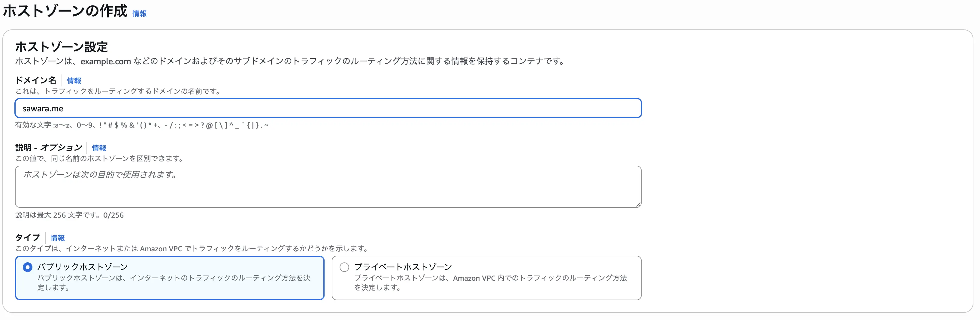The image size is (980, 320).
Task: Select the プライベートホストゾーン radio button
Action: point(344,267)
